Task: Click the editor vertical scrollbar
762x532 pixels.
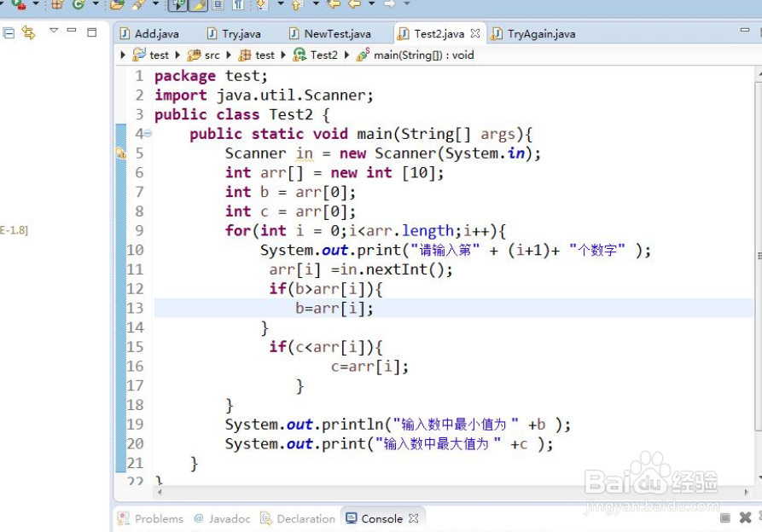Action: click(758, 255)
